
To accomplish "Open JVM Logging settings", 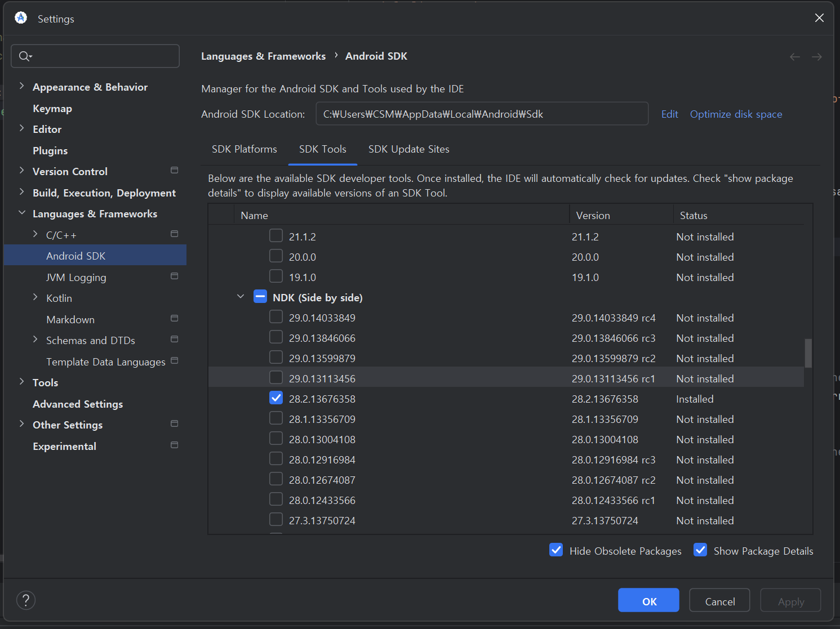I will click(x=76, y=278).
